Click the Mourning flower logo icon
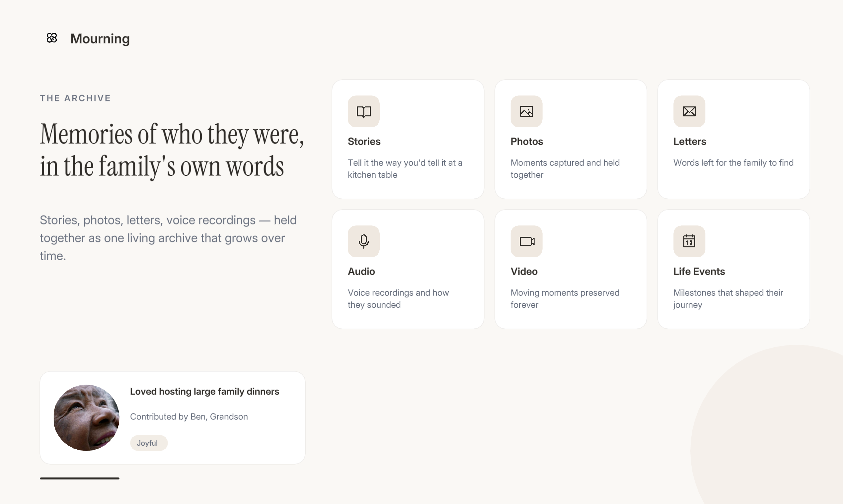Image resolution: width=843 pixels, height=504 pixels. pyautogui.click(x=52, y=38)
